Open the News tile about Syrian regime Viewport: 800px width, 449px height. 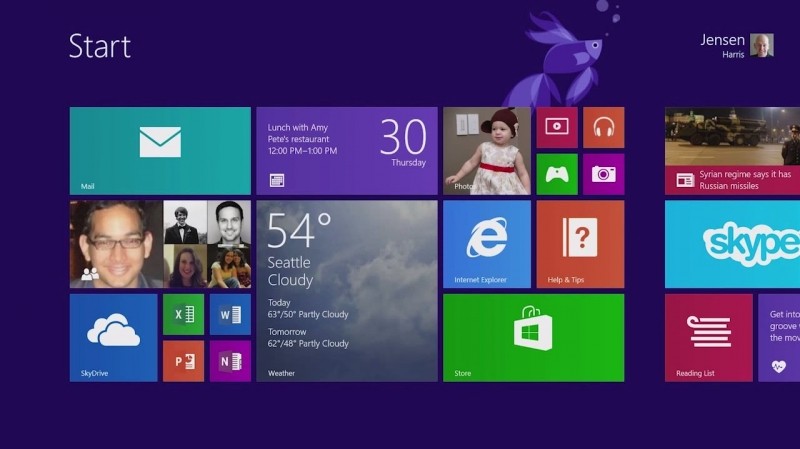tap(732, 151)
